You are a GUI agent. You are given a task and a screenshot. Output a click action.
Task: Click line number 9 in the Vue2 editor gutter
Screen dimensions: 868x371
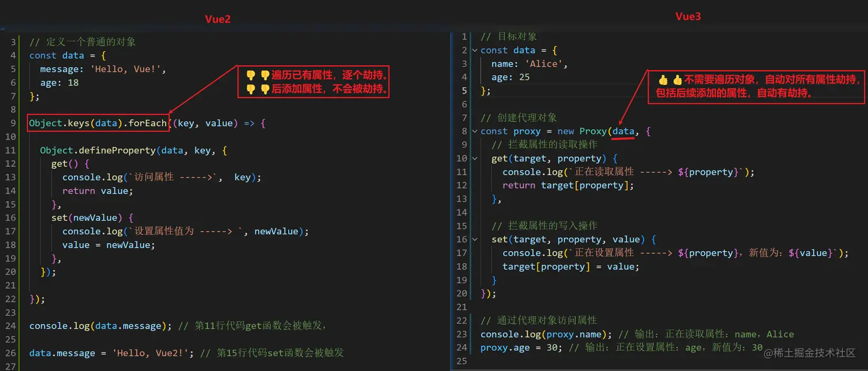click(x=13, y=123)
